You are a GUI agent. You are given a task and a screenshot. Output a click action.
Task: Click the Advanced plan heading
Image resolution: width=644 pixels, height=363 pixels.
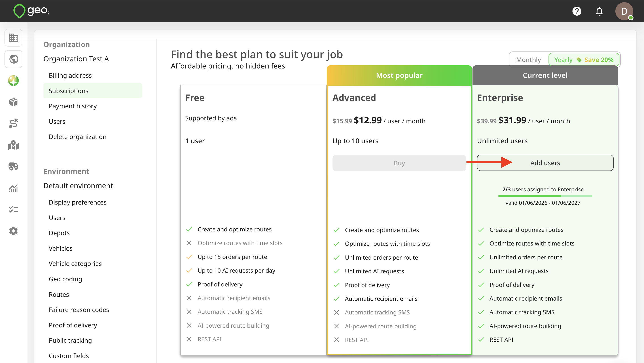point(354,98)
